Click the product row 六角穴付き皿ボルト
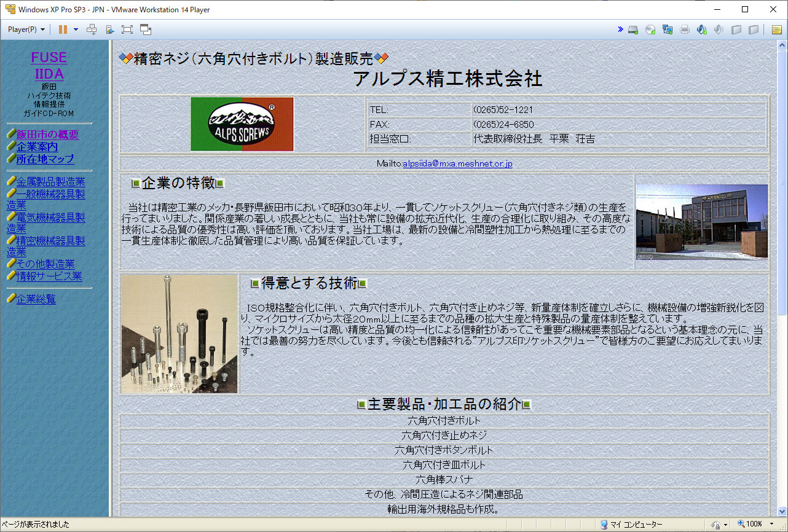This screenshot has width=788, height=532. point(444,465)
